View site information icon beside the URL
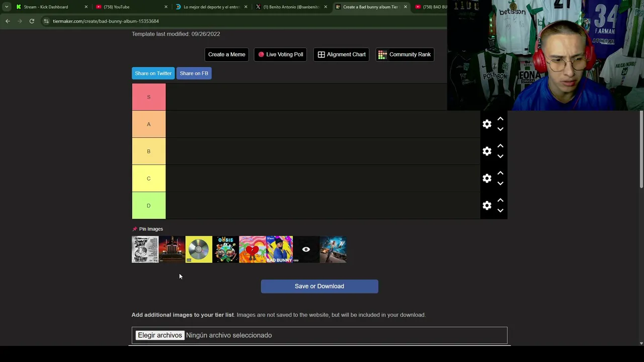 click(x=46, y=21)
